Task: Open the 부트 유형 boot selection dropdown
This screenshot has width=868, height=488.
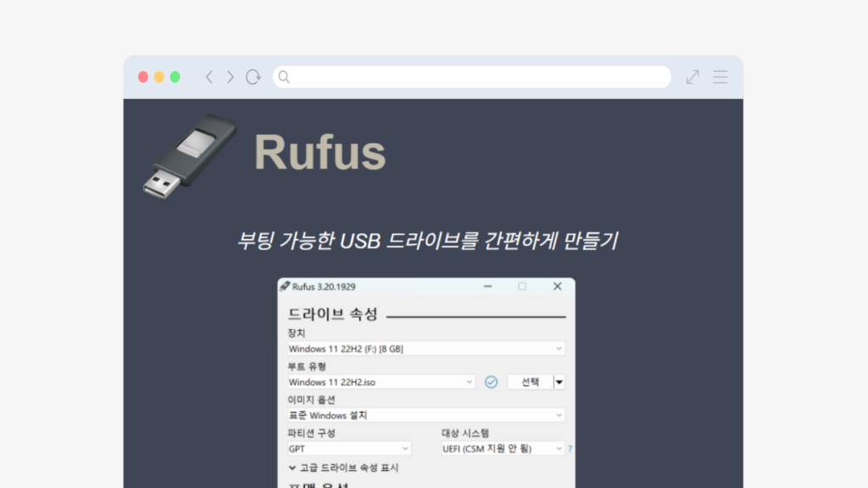Action: [381, 382]
